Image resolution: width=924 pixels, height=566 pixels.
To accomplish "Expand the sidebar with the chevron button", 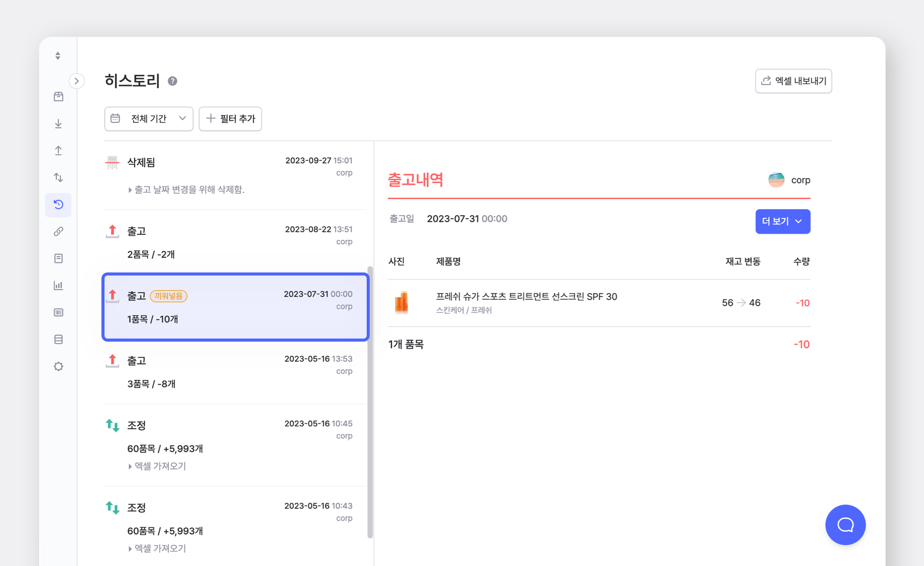I will (77, 81).
